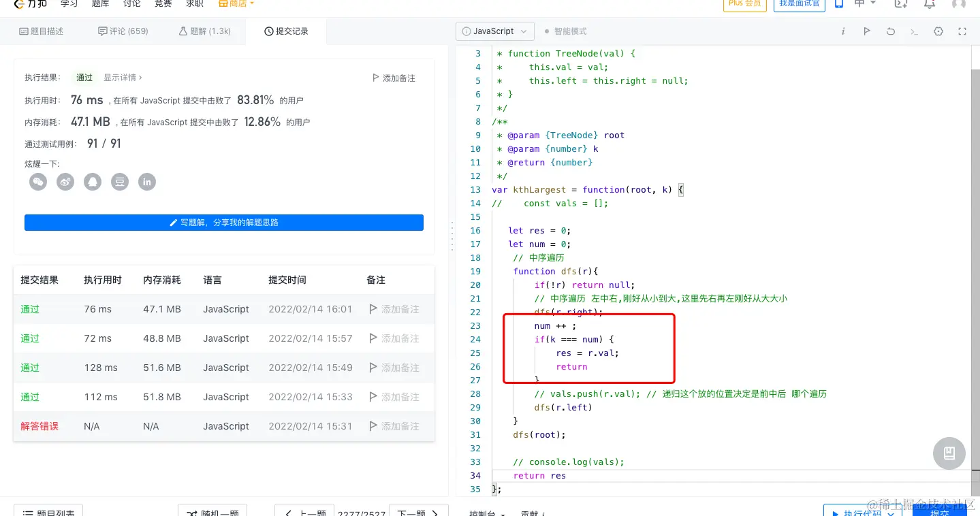Open the user avatar menu

959,4
